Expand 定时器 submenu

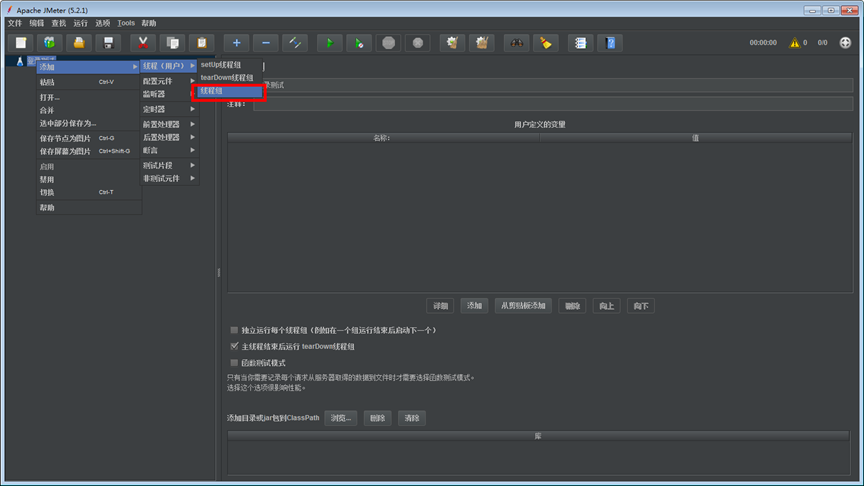click(168, 109)
